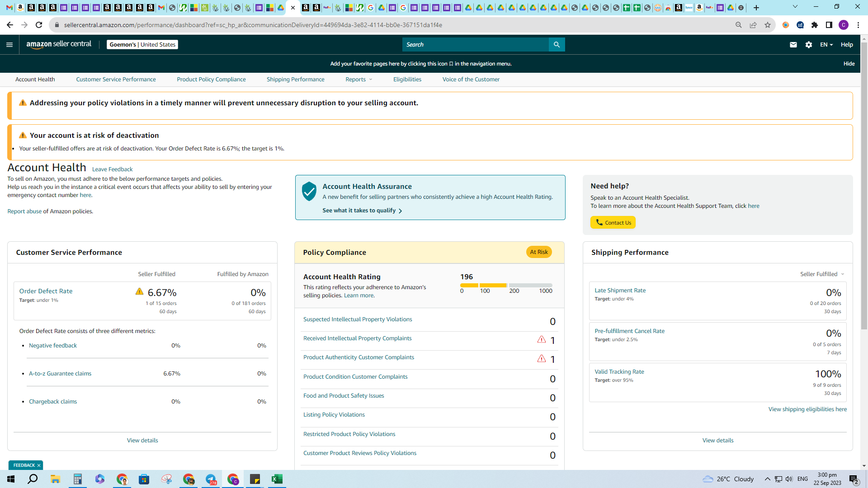Go back with the browser back arrow
The image size is (868, 488).
(x=10, y=25)
